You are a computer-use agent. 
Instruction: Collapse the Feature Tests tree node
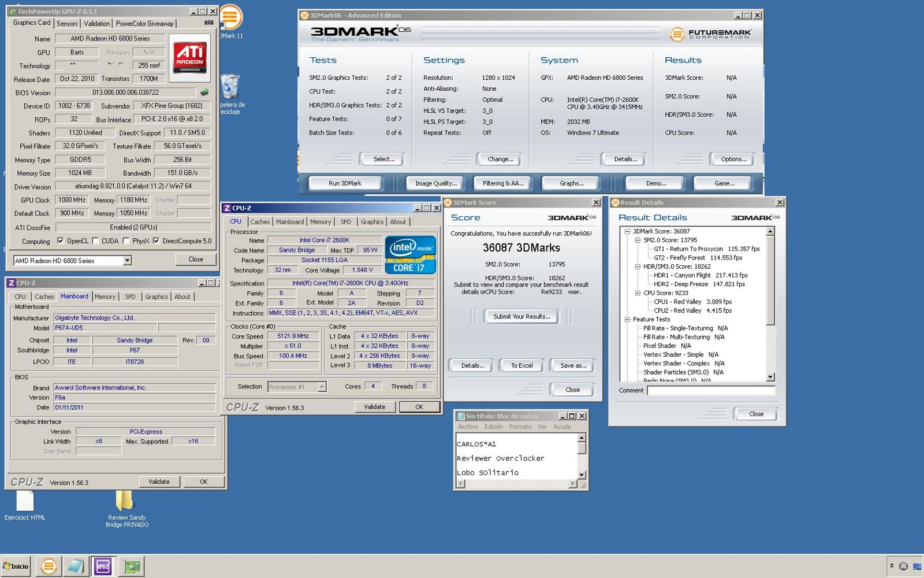(x=627, y=320)
